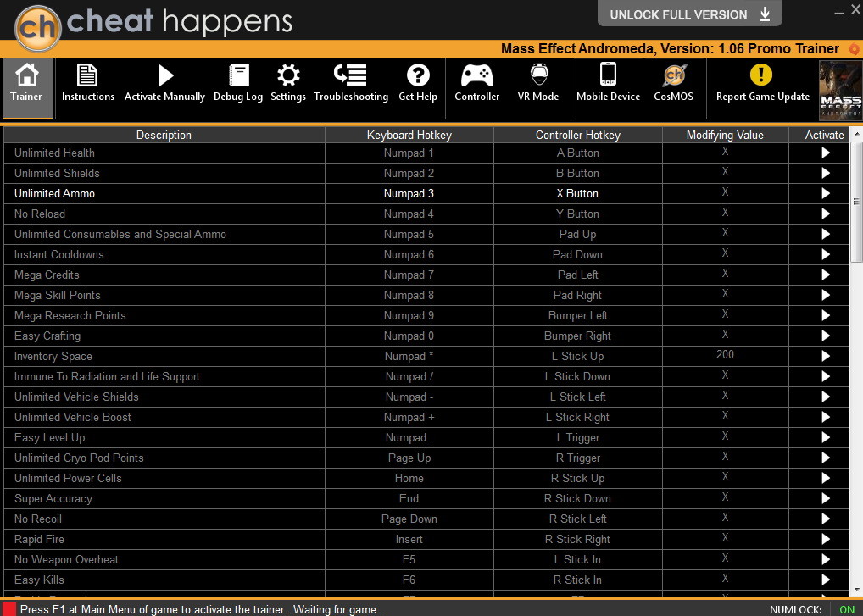Click the Controller Hotkey column header
863x616 pixels.
pyautogui.click(x=578, y=136)
